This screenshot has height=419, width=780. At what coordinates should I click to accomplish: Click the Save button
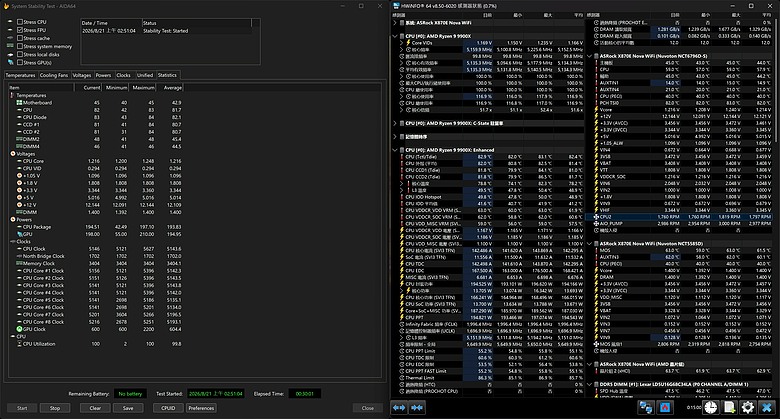coord(128,408)
